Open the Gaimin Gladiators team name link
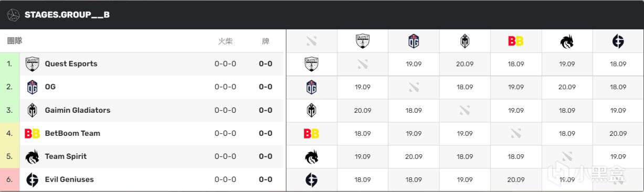 78,110
